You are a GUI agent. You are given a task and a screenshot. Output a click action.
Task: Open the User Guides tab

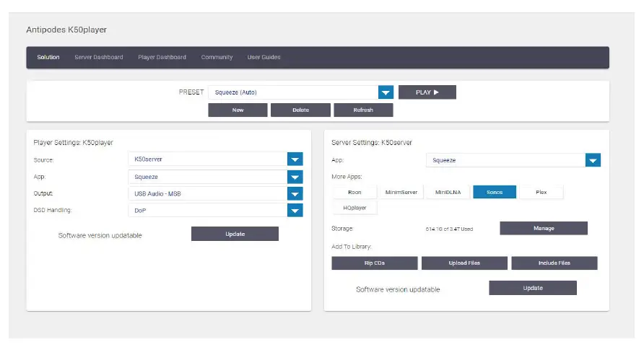point(264,57)
